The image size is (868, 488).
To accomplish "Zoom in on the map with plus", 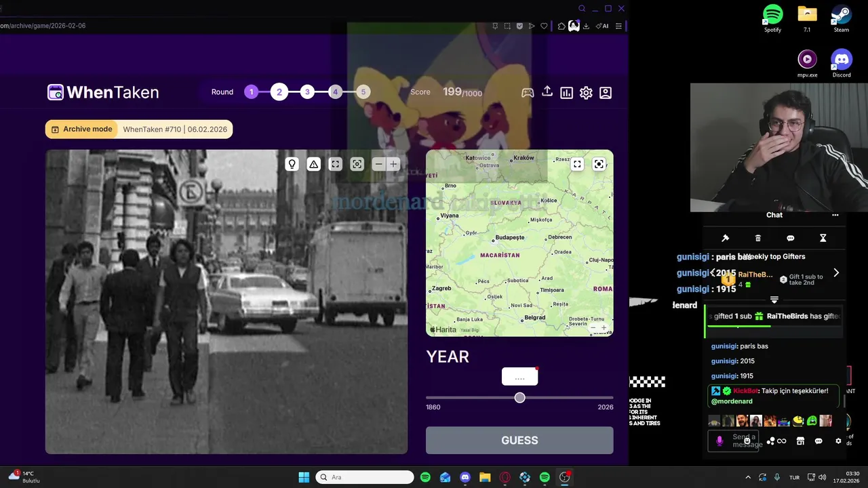I will (604, 328).
